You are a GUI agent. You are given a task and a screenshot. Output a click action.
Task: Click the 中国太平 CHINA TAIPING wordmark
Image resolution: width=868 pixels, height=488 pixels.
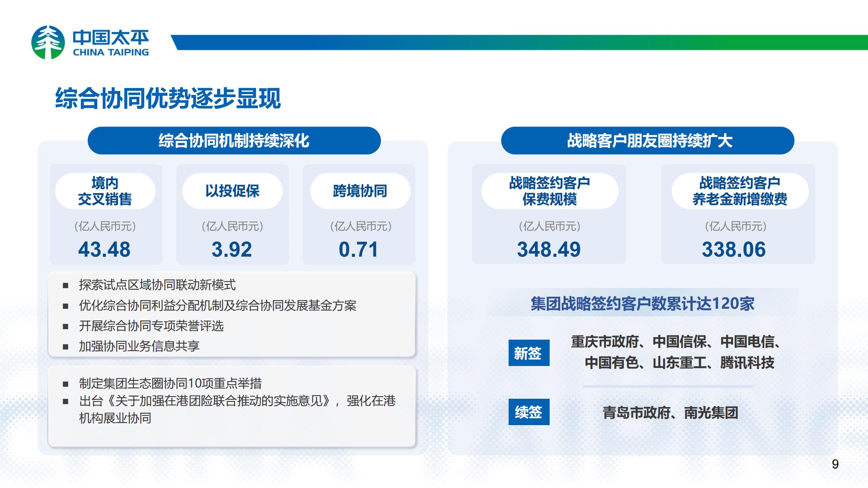coord(111,43)
